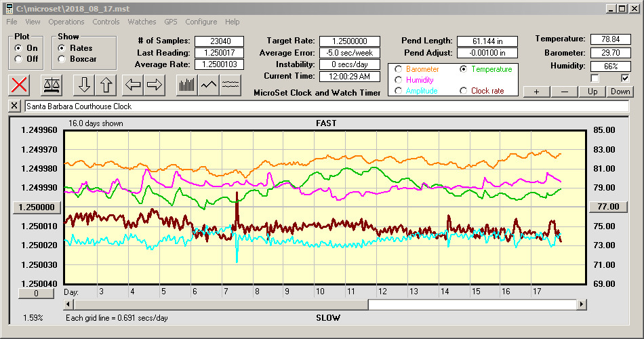
Task: Select the Temperature radio button
Action: pos(463,69)
